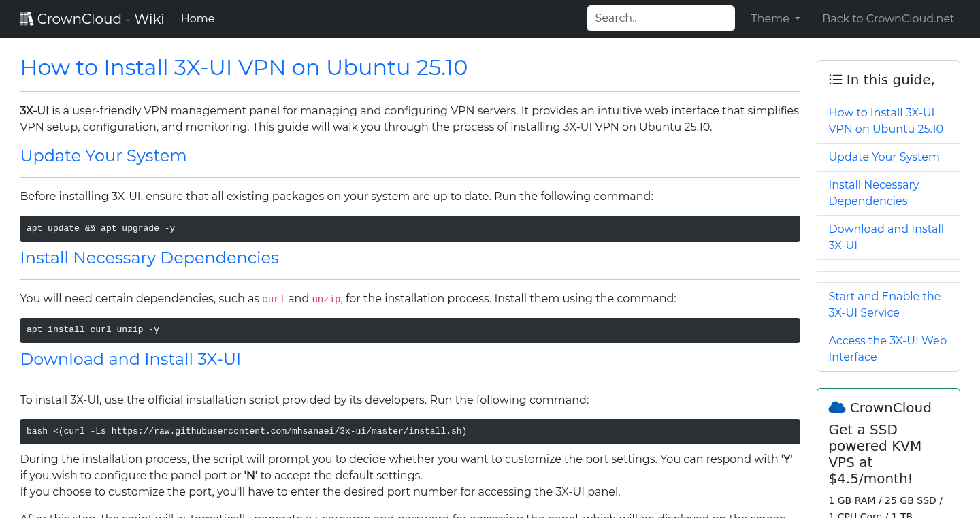This screenshot has width=980, height=518.
Task: Click the CrownCloud library logo icon
Action: pyautogui.click(x=27, y=18)
